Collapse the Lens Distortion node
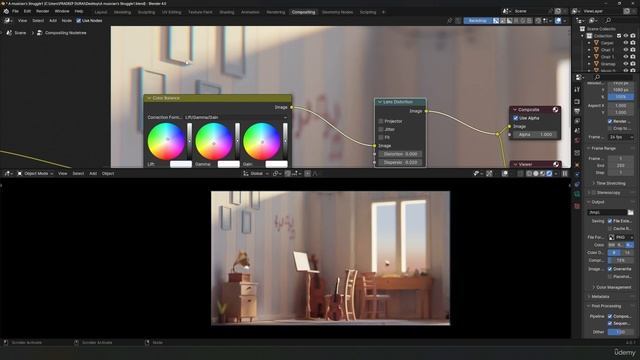The height and width of the screenshot is (360, 640). coord(380,102)
